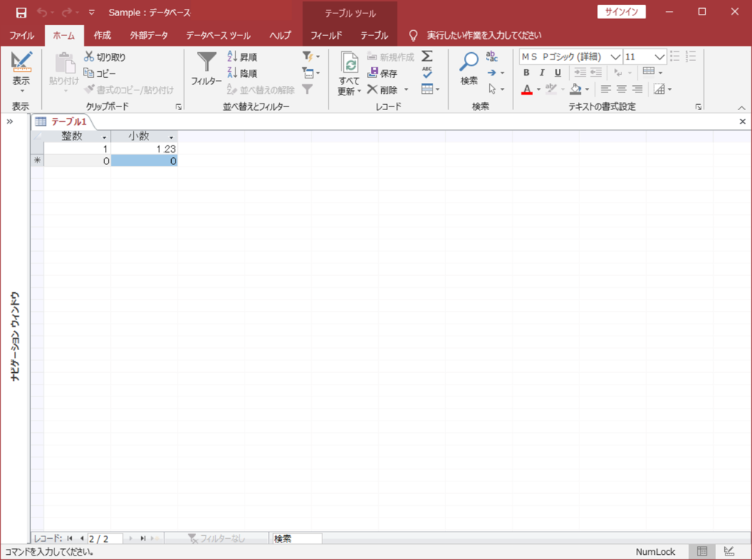Sort ascending with 昇順

(x=242, y=57)
